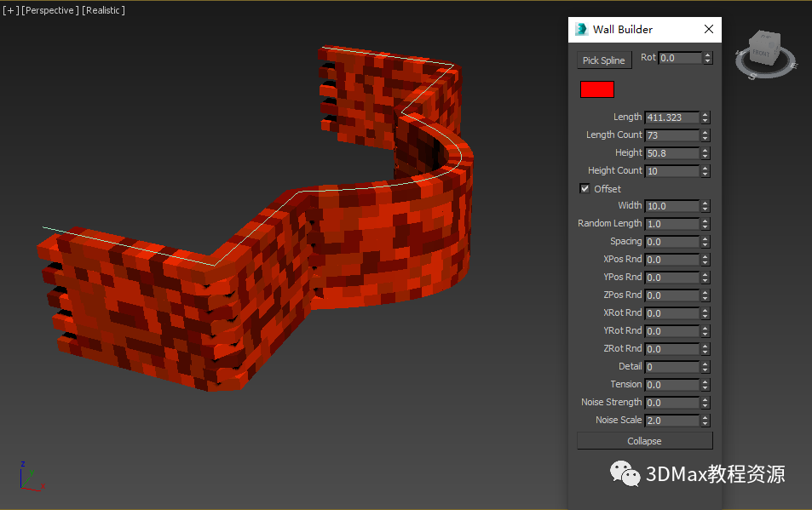Click the Pick Spline button
This screenshot has height=510, width=812.
coord(604,60)
